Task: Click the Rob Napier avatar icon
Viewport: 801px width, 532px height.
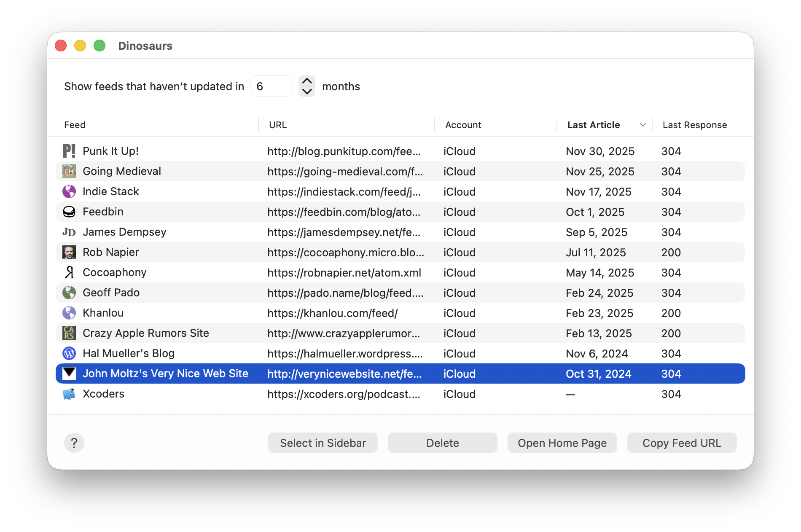Action: pyautogui.click(x=69, y=252)
